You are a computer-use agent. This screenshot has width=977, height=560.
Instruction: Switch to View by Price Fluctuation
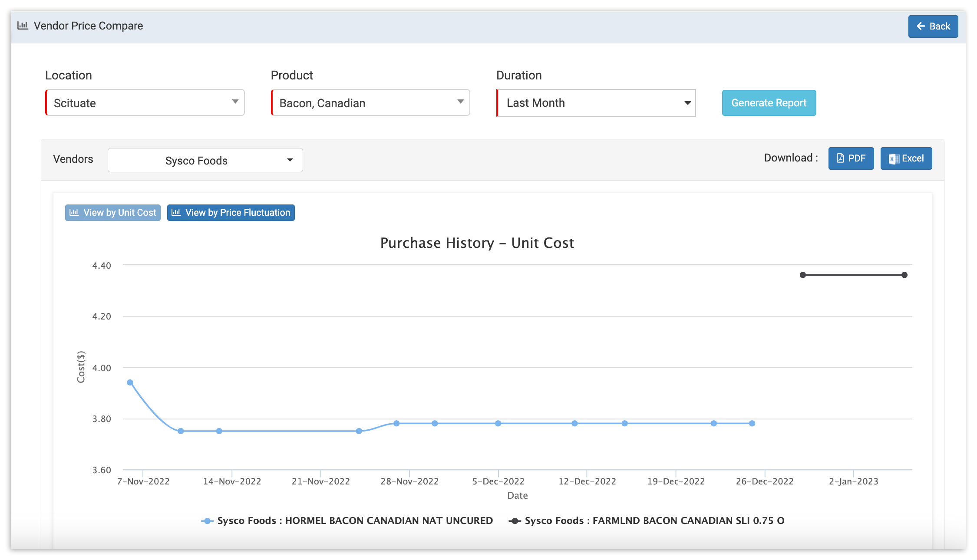[x=231, y=213]
